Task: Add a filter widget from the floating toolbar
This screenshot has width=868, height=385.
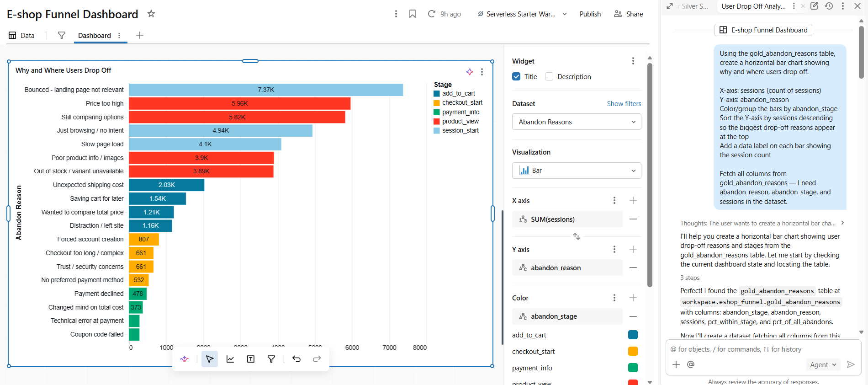Action: (271, 359)
